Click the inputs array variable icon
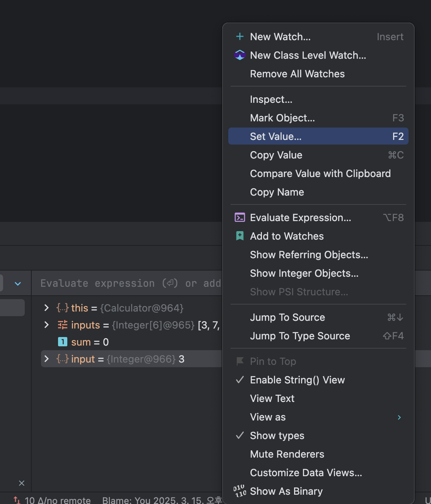The width and height of the screenshot is (431, 504). click(63, 325)
